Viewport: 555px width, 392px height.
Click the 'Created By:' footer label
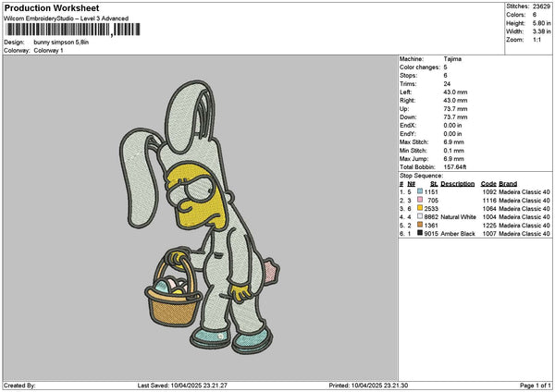[19, 386]
